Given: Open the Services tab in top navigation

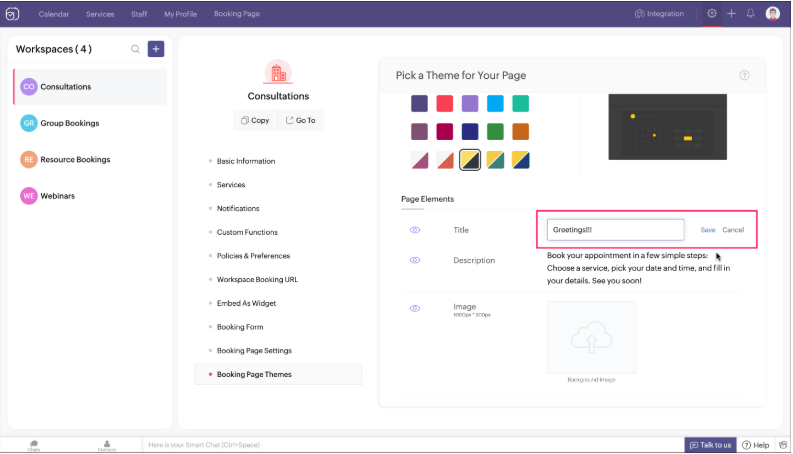Looking at the screenshot, I should 100,14.
